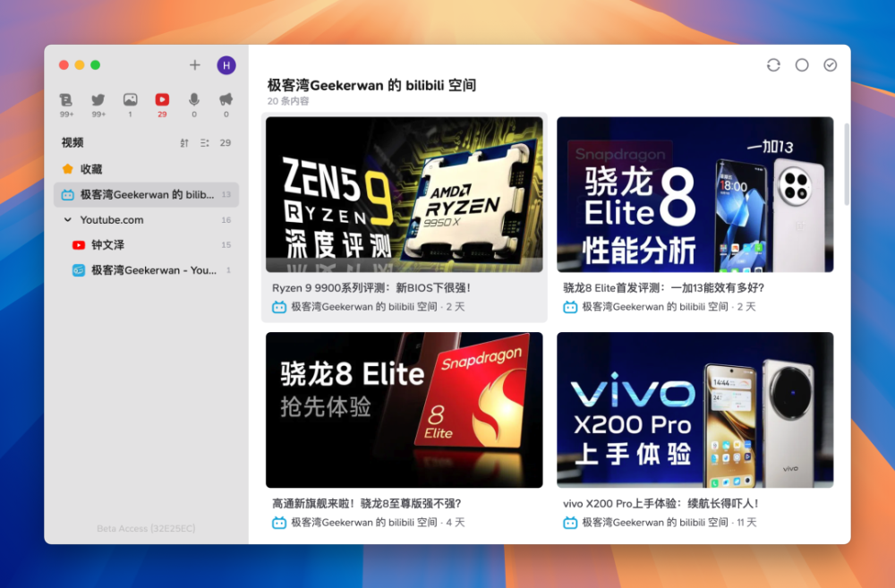
Task: Open the 钟文泽 YouTube feed
Action: (146, 245)
